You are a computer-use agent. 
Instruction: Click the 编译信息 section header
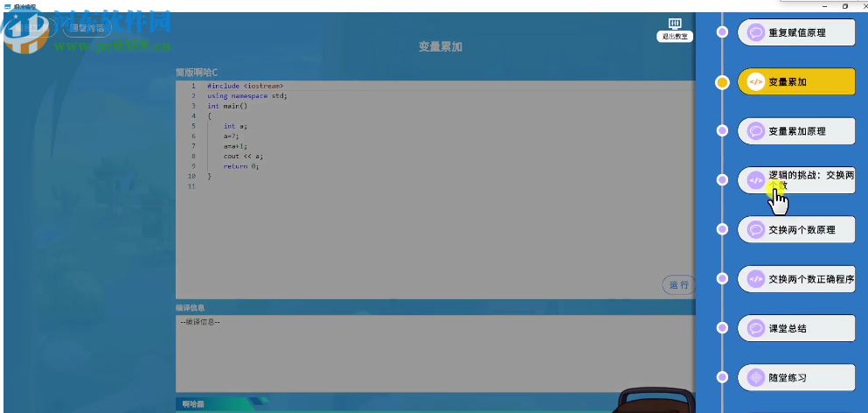[x=191, y=307]
